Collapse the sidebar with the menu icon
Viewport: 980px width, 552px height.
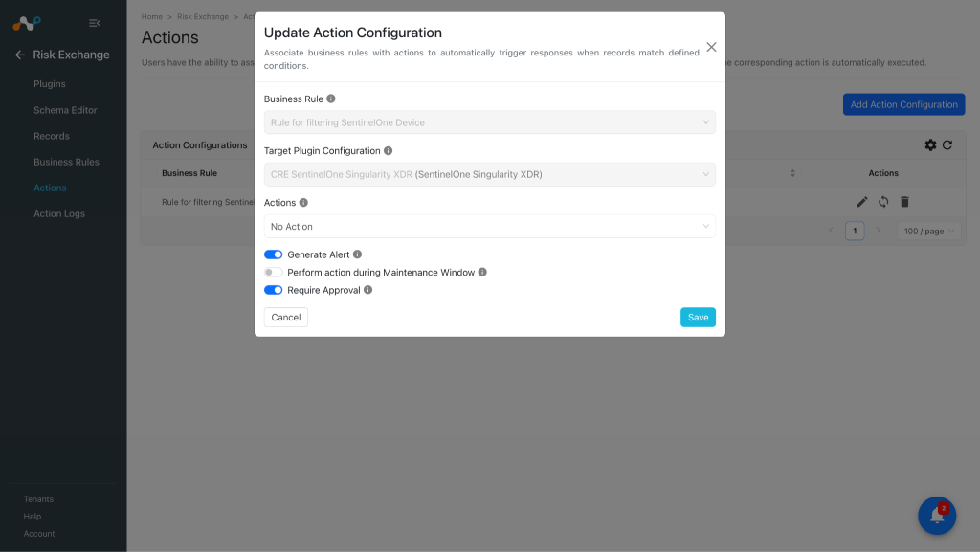tap(95, 23)
